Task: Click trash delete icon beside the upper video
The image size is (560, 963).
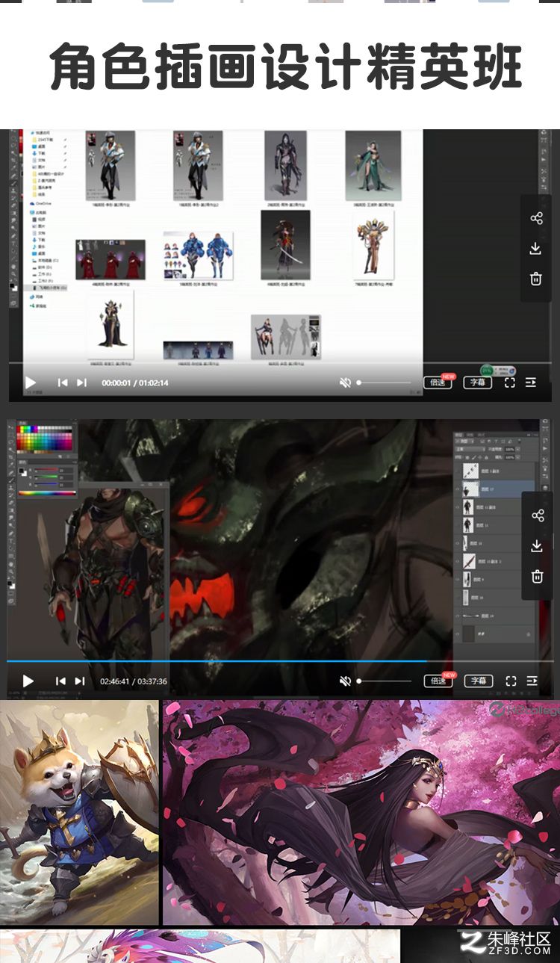Action: pyautogui.click(x=536, y=279)
